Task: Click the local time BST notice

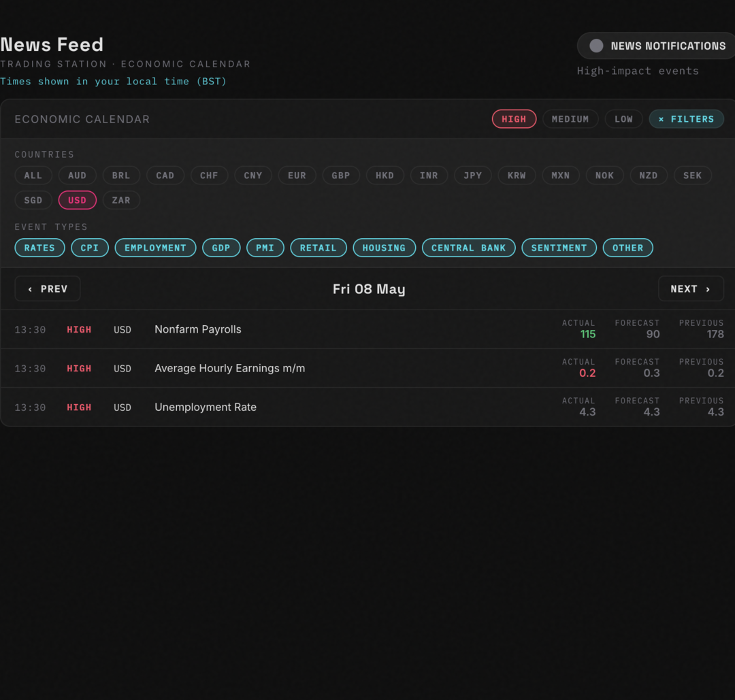Action: 114,82
